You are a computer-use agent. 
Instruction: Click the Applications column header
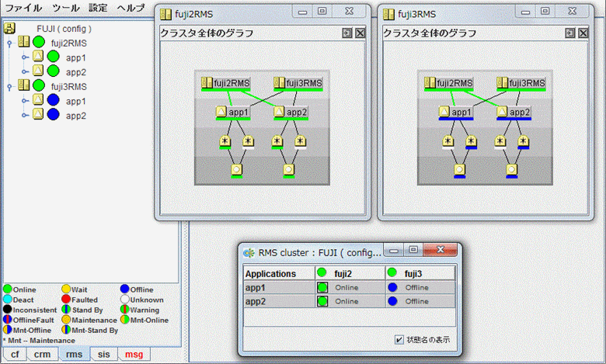tap(279, 273)
